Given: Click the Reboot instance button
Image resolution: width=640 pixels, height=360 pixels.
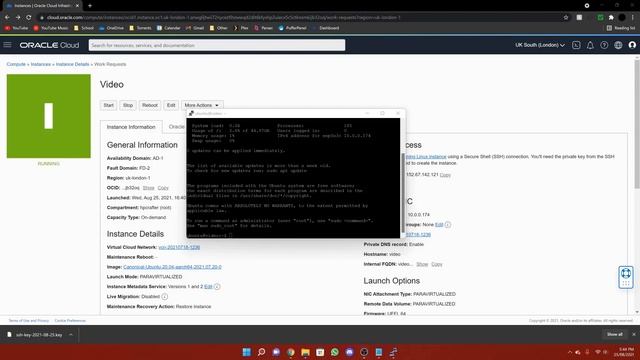Looking at the screenshot, I should click(x=150, y=105).
